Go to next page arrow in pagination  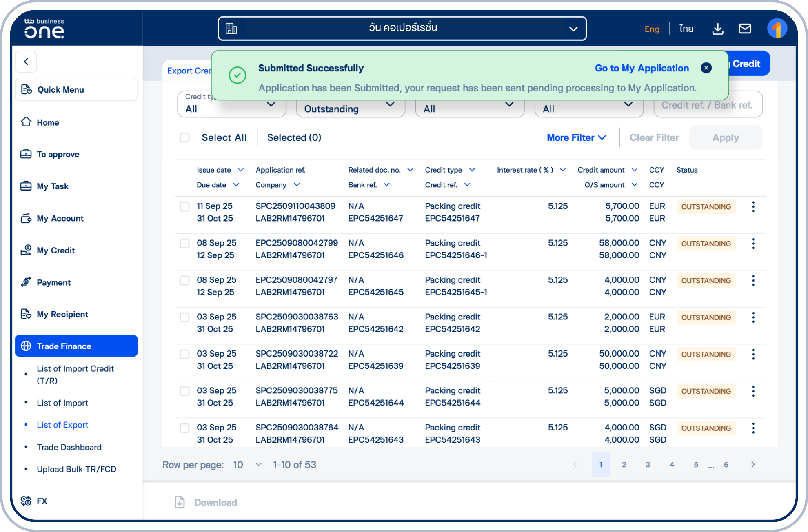[x=753, y=465]
